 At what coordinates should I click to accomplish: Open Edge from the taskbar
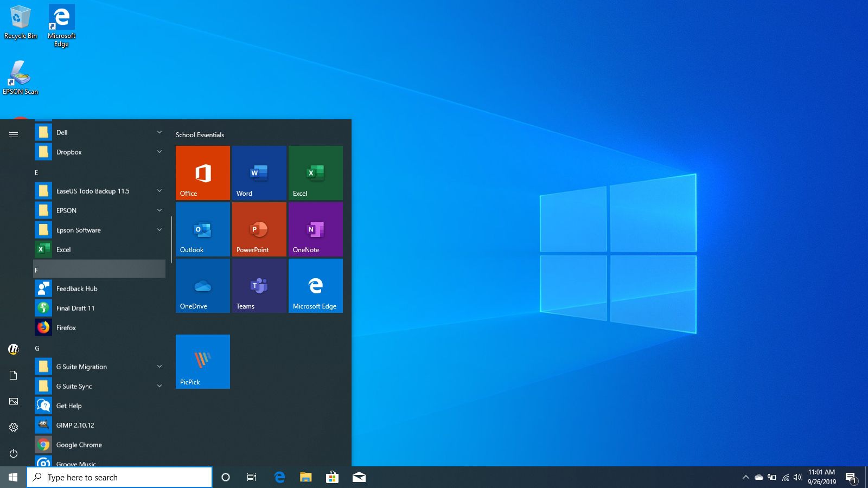[279, 477]
